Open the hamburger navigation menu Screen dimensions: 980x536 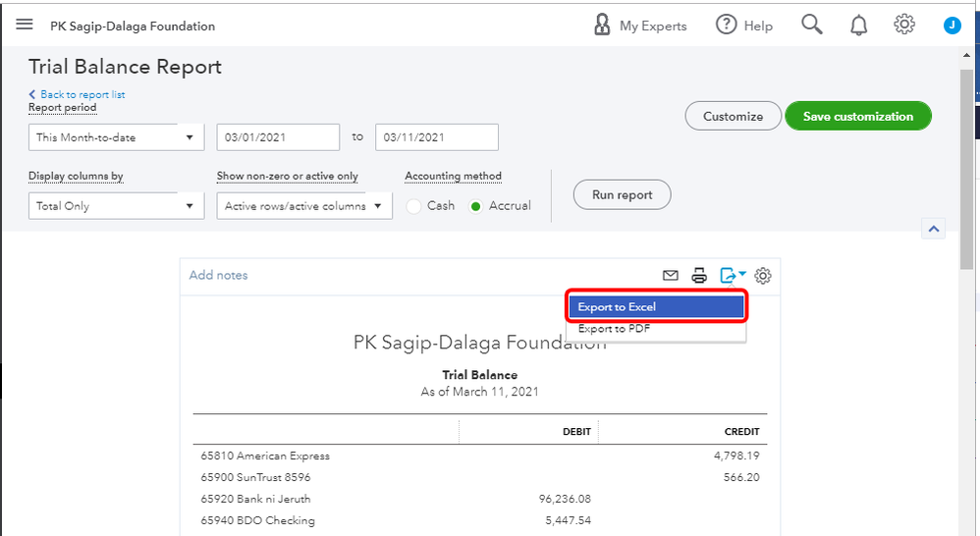[25, 26]
